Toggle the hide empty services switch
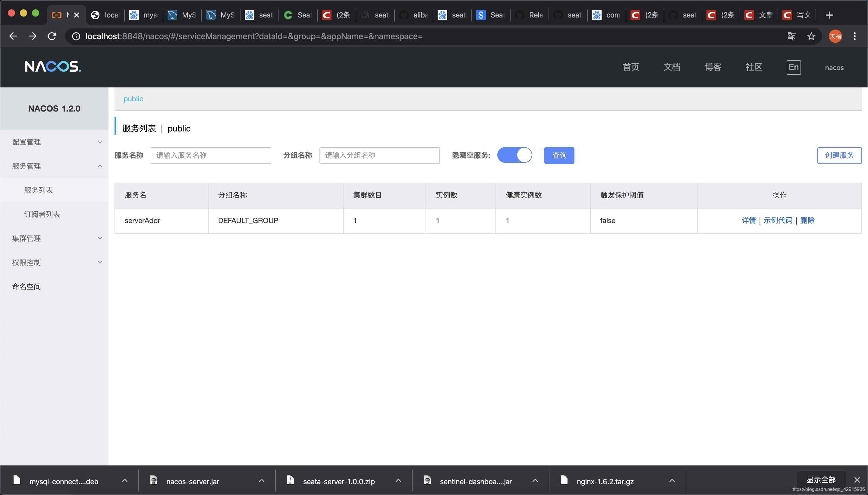 click(514, 155)
